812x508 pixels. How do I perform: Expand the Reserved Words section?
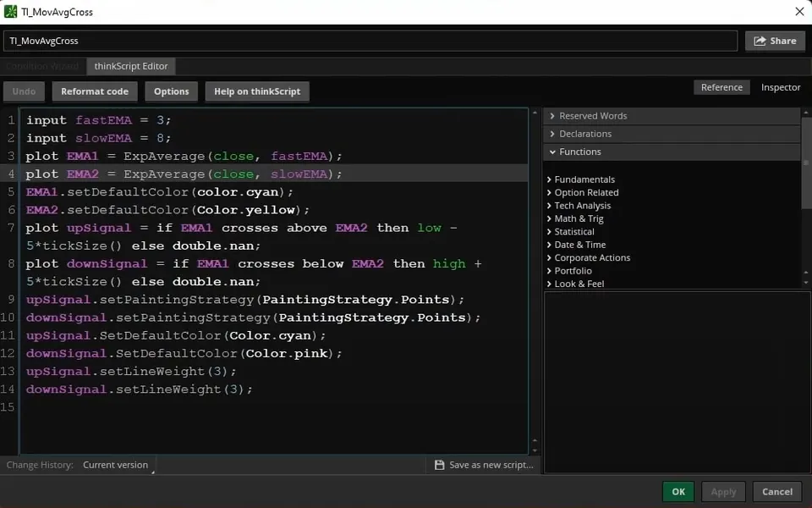tap(672, 116)
